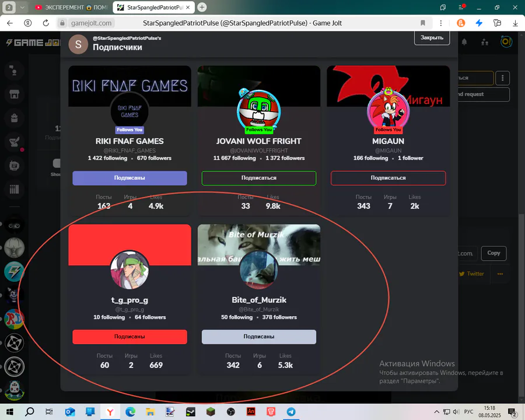The height and width of the screenshot is (420, 525).
Task: Close the followers dialog with Закрыть
Action: [x=432, y=37]
